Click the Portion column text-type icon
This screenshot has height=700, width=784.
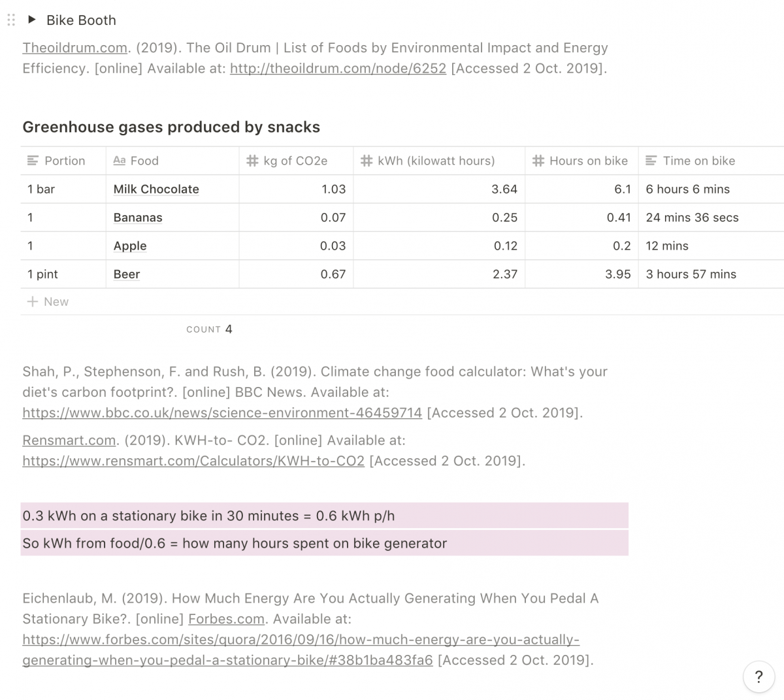(33, 161)
